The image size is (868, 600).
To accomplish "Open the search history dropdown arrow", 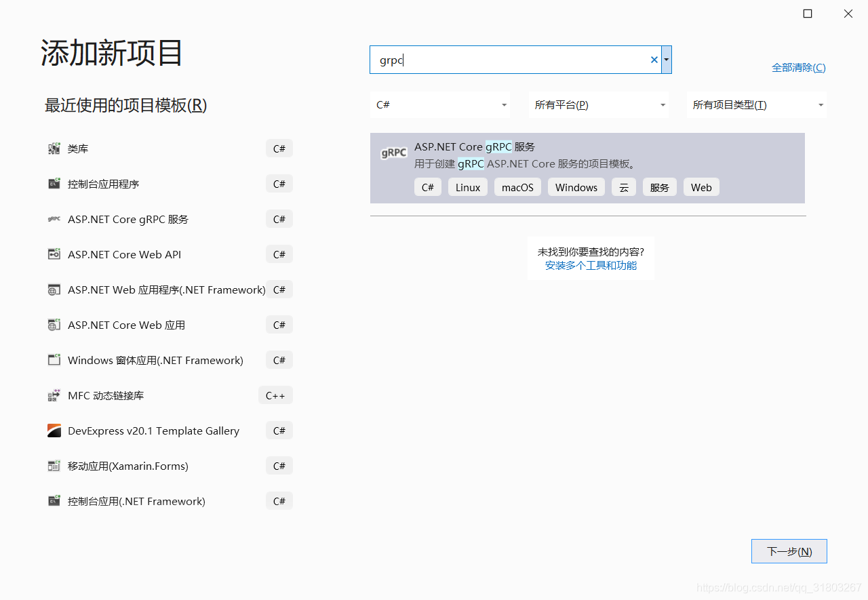I will coord(667,60).
